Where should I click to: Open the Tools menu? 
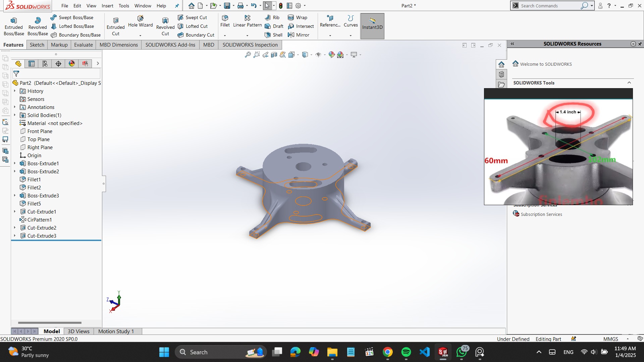pyautogui.click(x=124, y=6)
